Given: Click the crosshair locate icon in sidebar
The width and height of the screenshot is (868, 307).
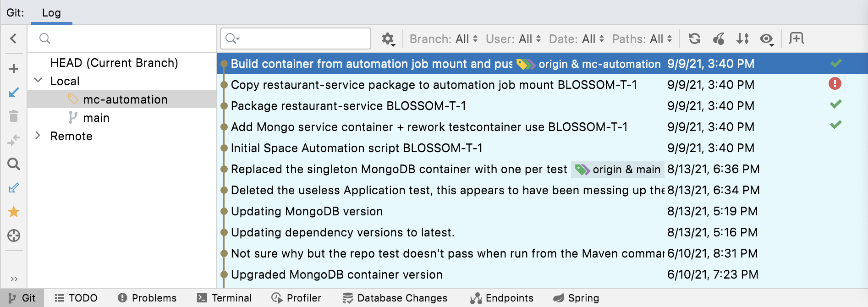Looking at the screenshot, I should point(14,236).
